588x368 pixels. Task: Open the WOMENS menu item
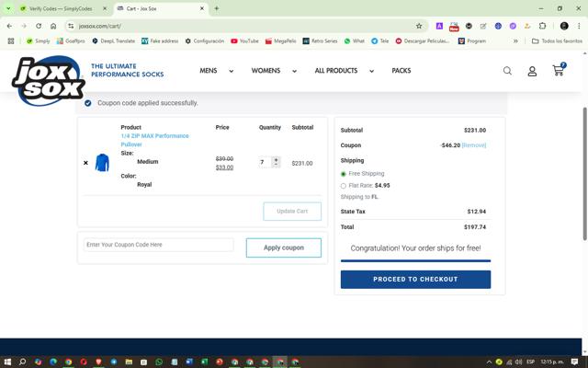coord(266,71)
